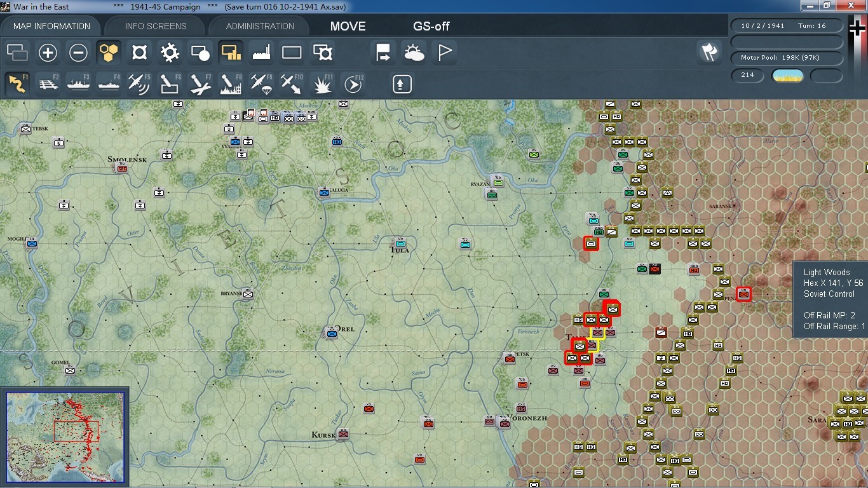Toggle the highlighted yellow bar chart icon

click(231, 53)
